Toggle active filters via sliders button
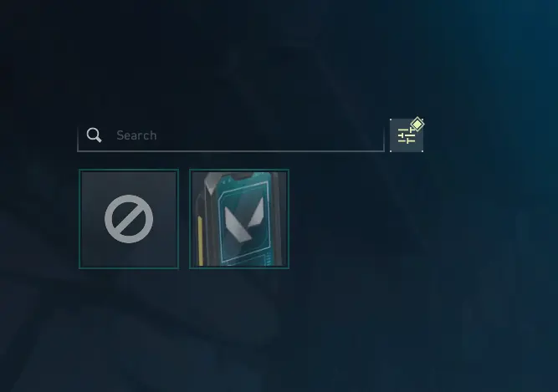 point(407,135)
